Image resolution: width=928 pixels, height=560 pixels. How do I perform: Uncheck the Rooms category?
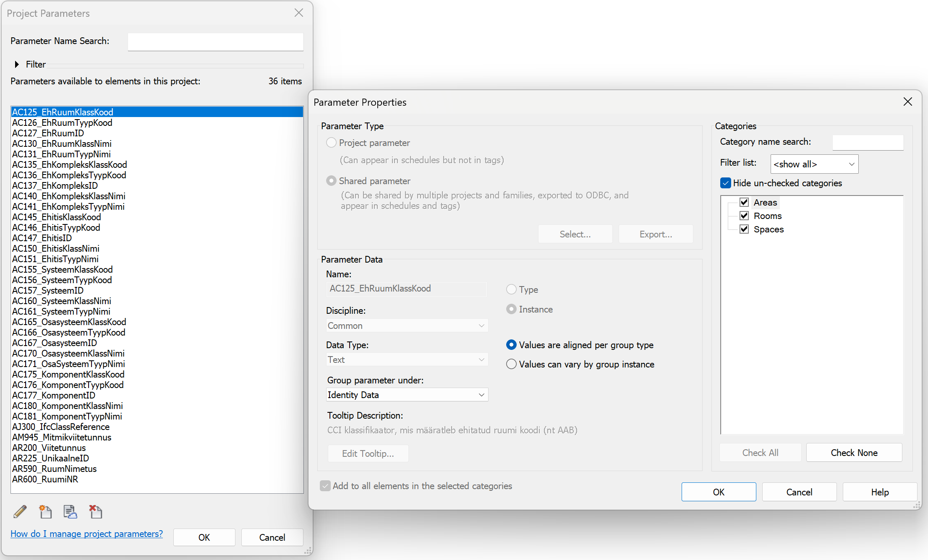744,216
